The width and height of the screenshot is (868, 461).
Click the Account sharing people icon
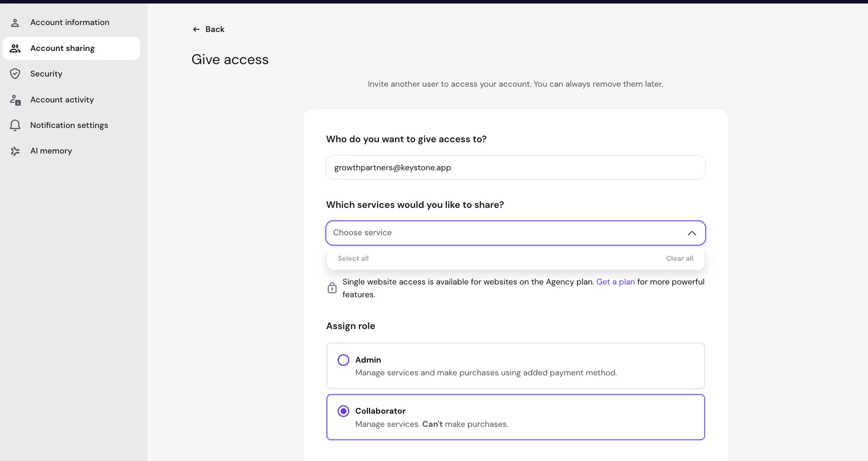click(15, 48)
